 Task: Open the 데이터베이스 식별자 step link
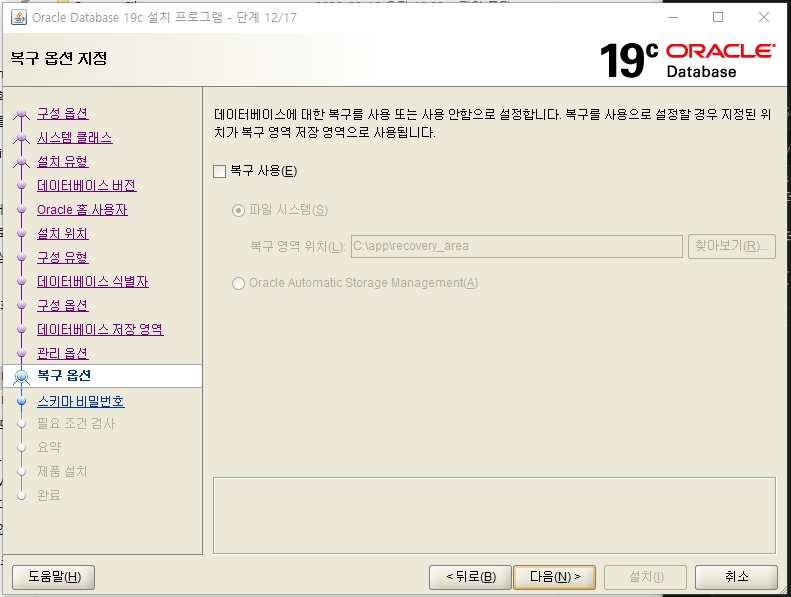[93, 282]
